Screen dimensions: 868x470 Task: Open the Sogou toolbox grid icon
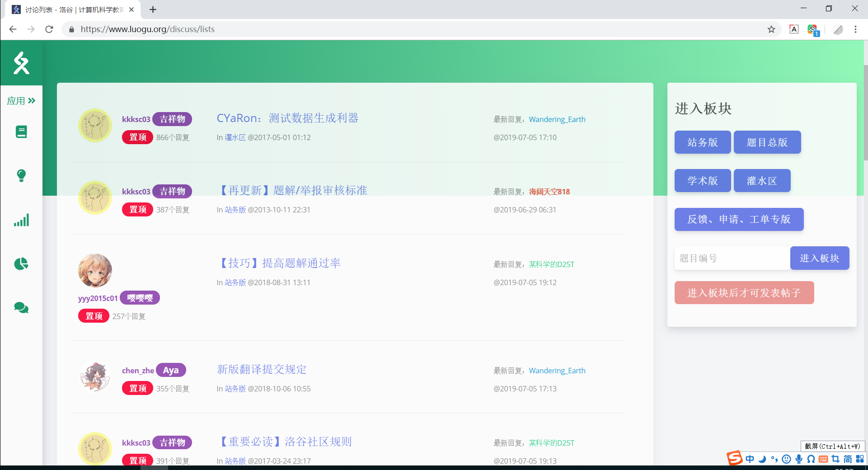[859, 459]
